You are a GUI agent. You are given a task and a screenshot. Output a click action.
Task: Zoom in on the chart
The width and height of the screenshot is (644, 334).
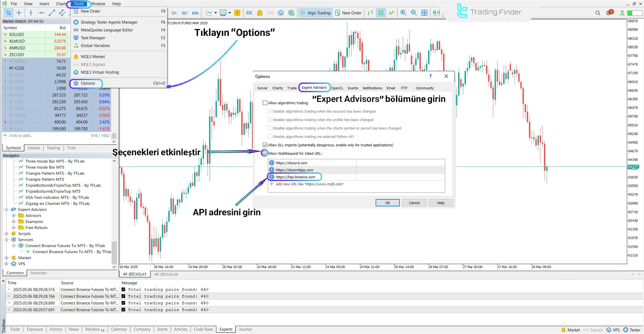403,13
